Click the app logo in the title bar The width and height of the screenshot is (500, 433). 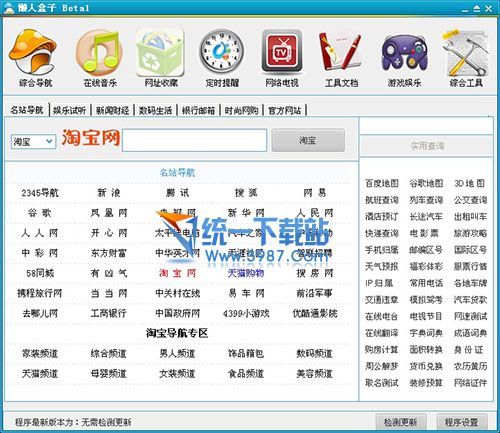point(9,8)
